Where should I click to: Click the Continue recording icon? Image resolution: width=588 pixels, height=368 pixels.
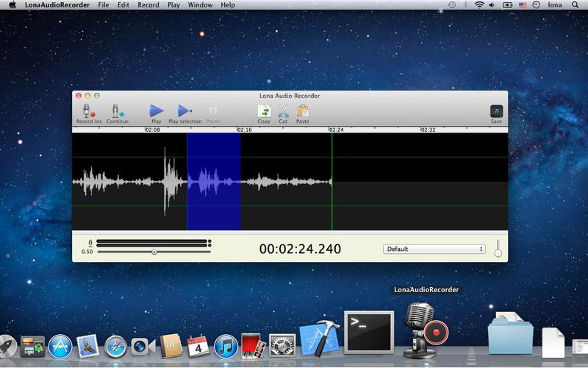[116, 111]
